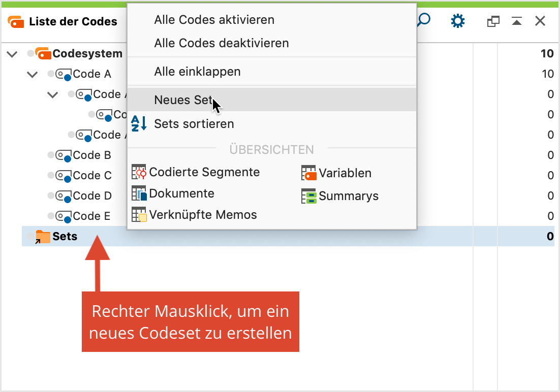Click frequency value 10 of Code A
The image size is (560, 392).
[x=547, y=74]
